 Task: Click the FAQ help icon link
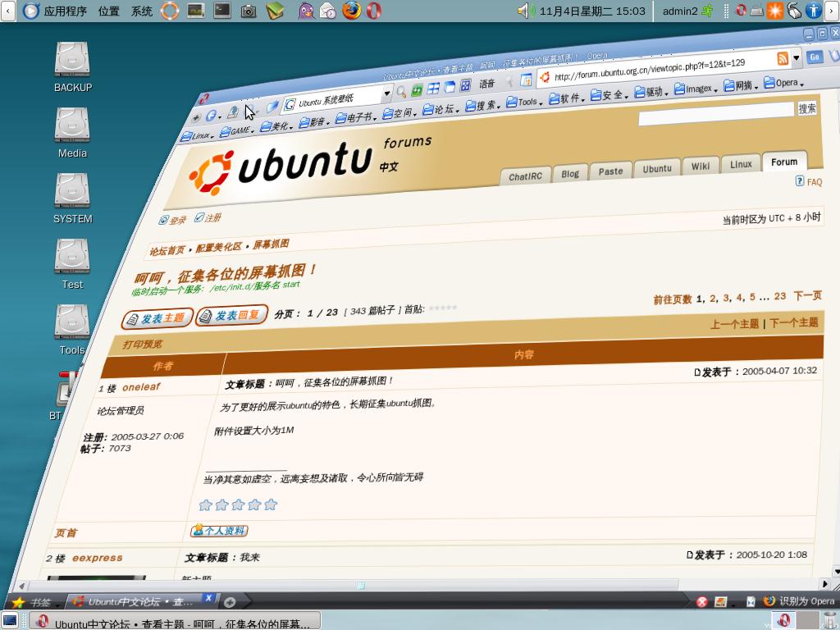click(x=809, y=181)
